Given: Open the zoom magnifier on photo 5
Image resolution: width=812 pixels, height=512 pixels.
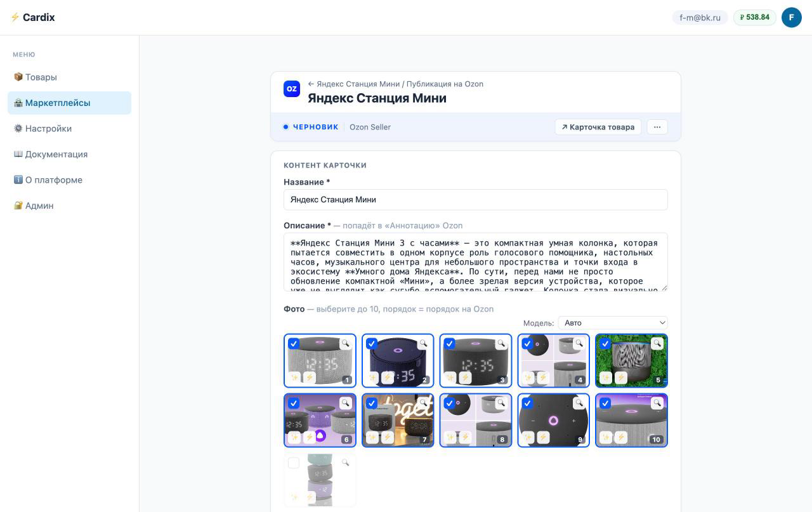Looking at the screenshot, I should click(657, 343).
